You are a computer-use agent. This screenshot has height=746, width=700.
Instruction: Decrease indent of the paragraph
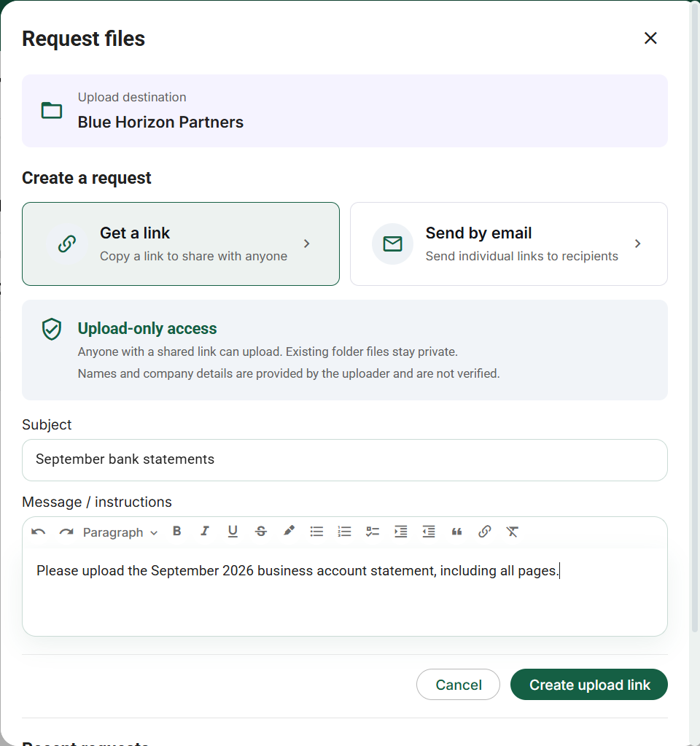429,532
